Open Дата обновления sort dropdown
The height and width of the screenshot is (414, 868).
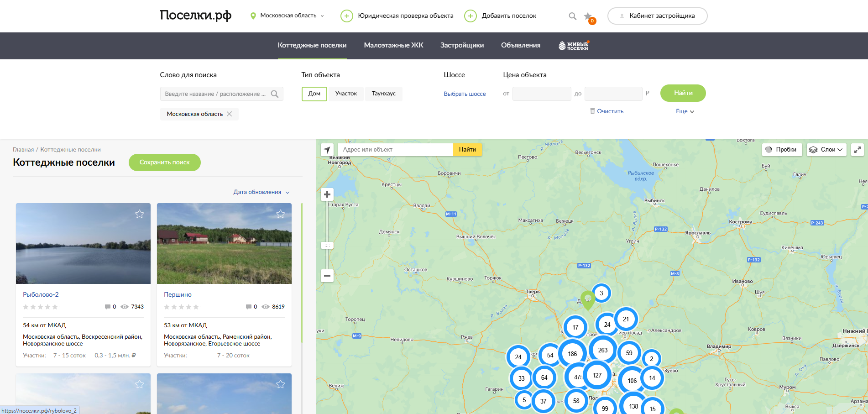click(x=261, y=192)
